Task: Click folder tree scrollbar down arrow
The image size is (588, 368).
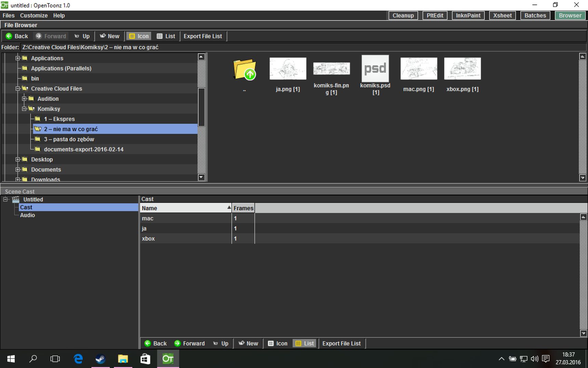Action: pyautogui.click(x=201, y=177)
